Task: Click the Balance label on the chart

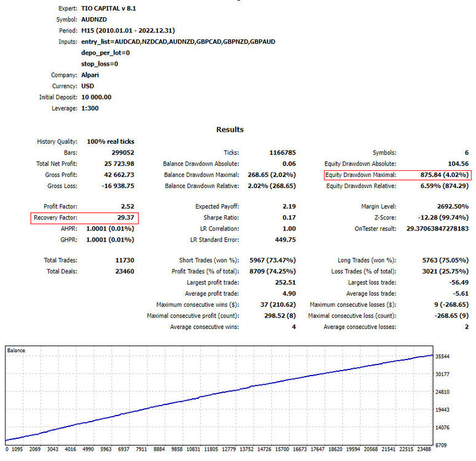Action: click(16, 350)
